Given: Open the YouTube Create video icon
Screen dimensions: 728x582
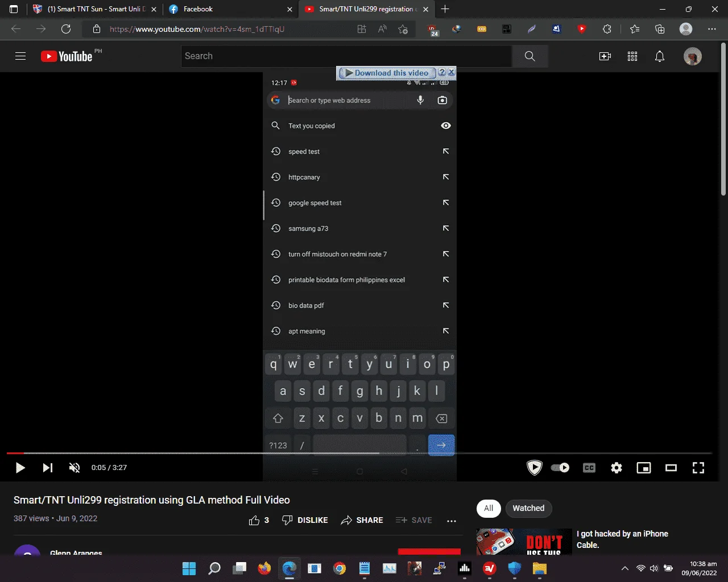Looking at the screenshot, I should (605, 56).
